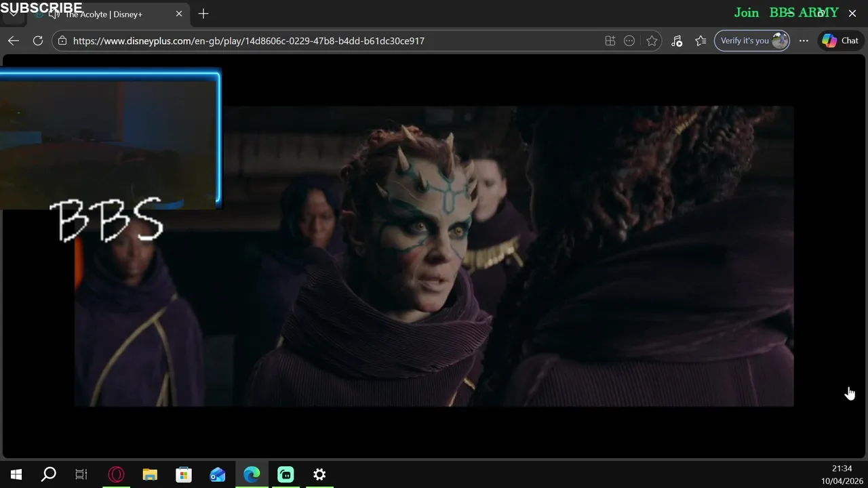Open Task View

click(x=81, y=474)
